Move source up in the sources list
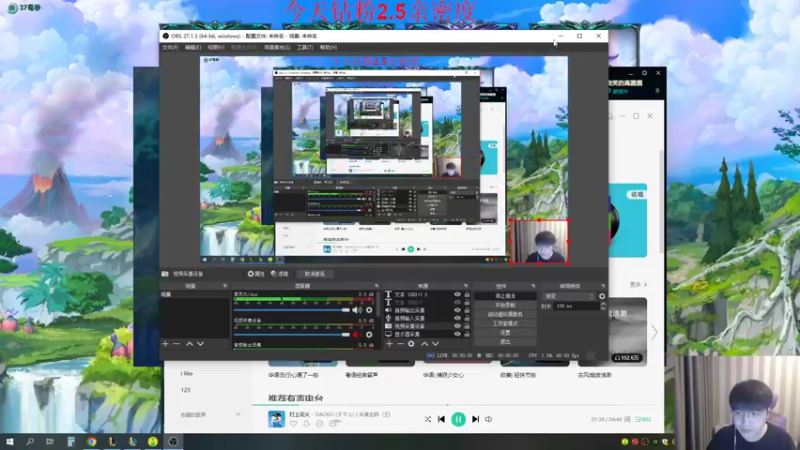800x450 pixels. [x=424, y=344]
